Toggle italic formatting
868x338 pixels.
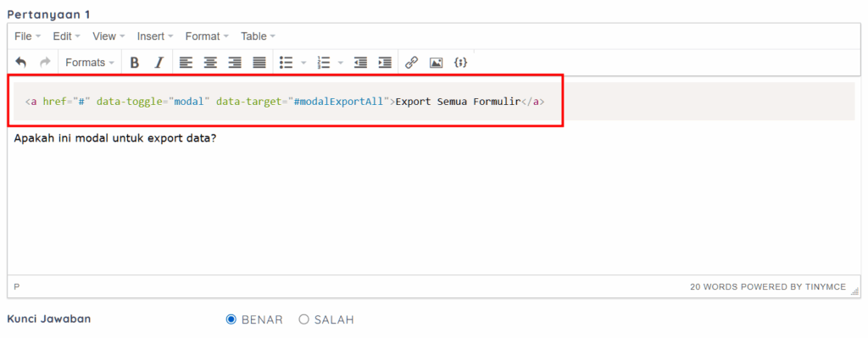pos(159,63)
